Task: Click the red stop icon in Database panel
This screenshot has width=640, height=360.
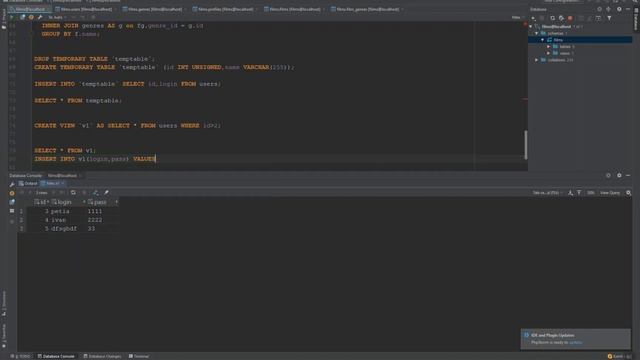Action: coord(570,18)
